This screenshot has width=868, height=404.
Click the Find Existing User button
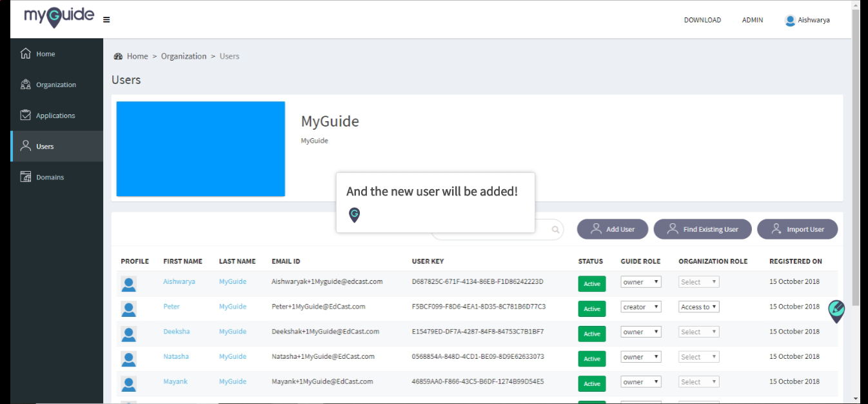click(x=703, y=229)
